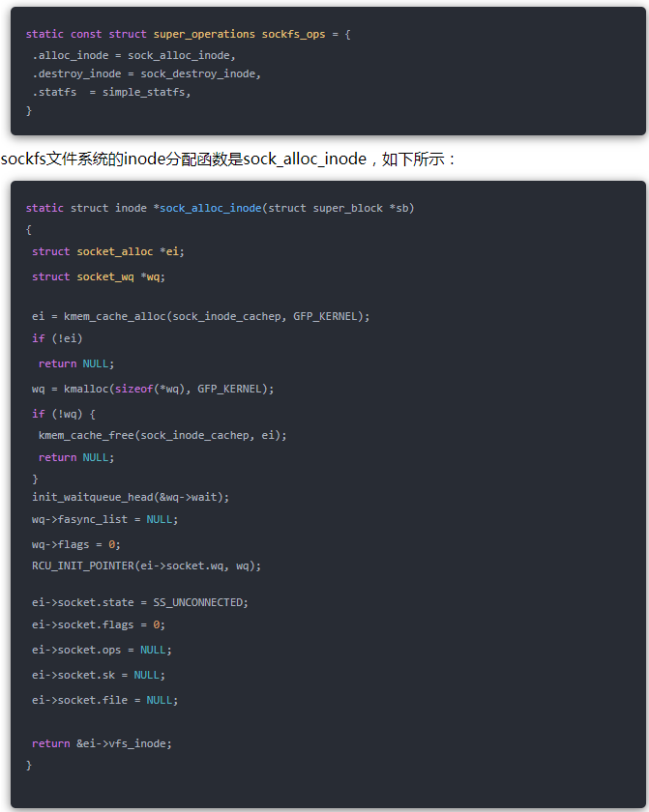This screenshot has width=649, height=812.
Task: Click the 'ei->socket.file = NULL;' line
Action: click(x=105, y=700)
